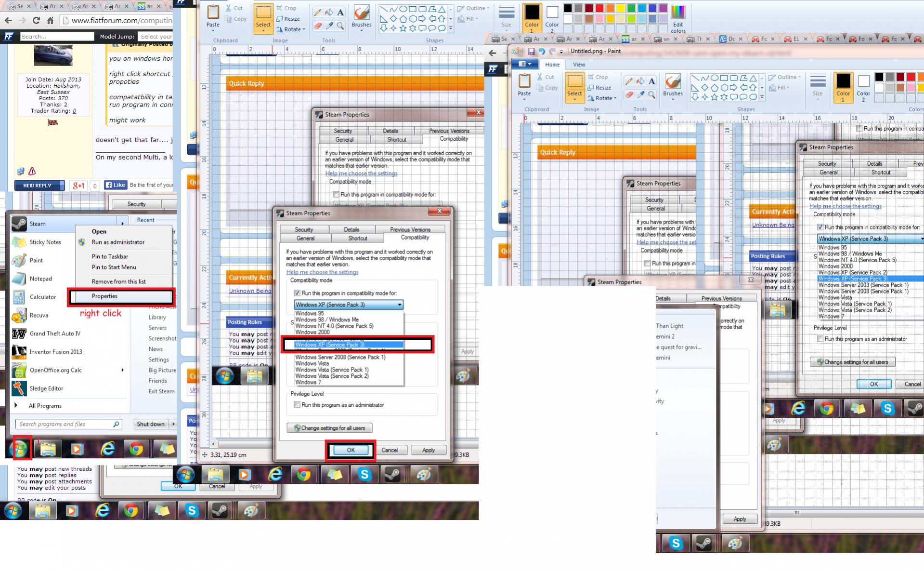Open the Windows XP combo box in the right-edge Steam Properties dialog
Screen dimensions: 924x572
[870, 239]
